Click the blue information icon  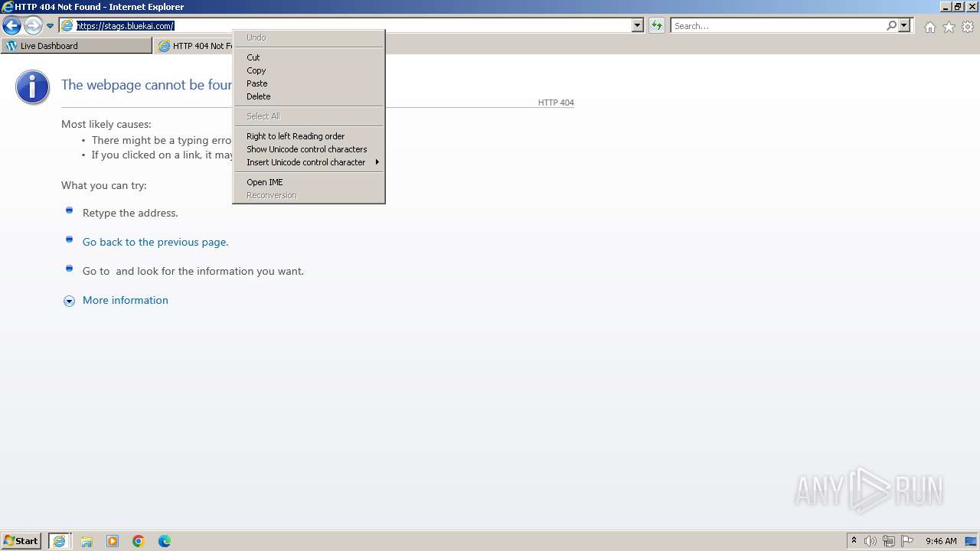coord(32,87)
